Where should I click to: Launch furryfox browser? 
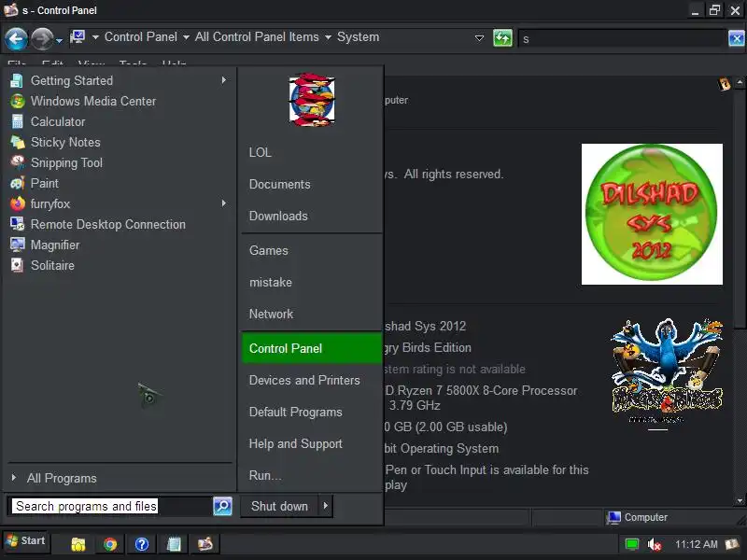tap(120, 203)
